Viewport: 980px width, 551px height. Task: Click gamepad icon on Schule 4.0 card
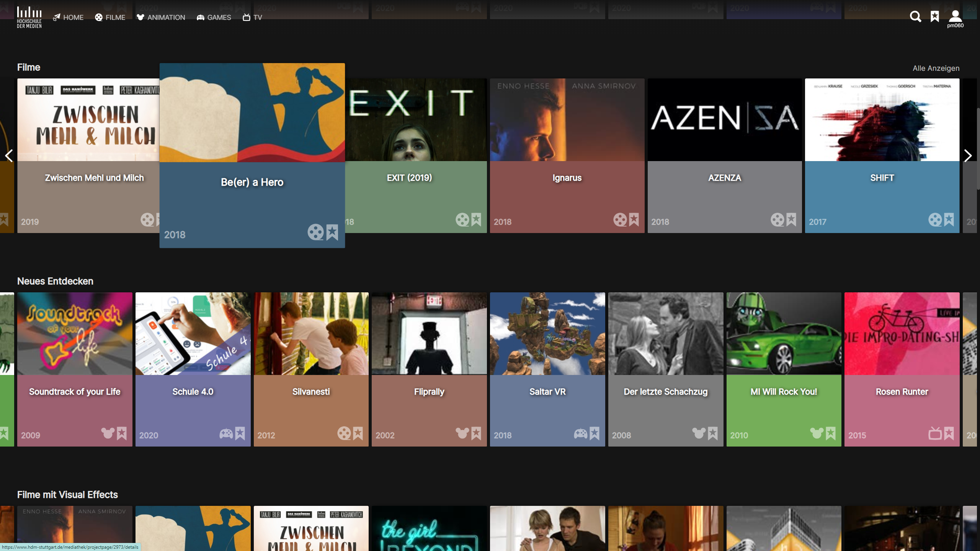point(226,434)
